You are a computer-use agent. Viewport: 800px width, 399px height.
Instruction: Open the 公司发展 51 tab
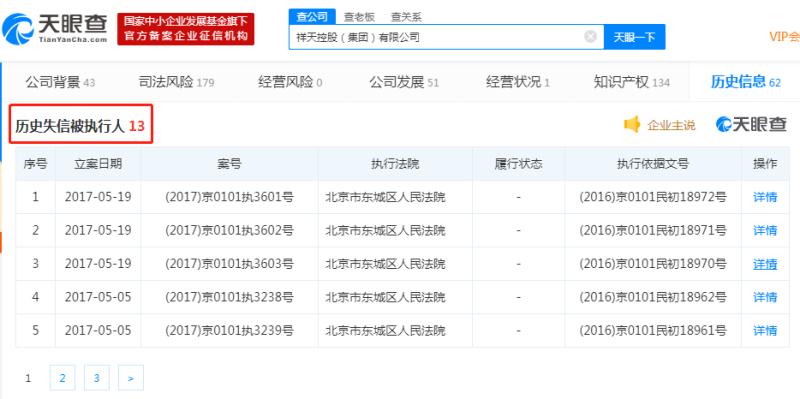[404, 82]
